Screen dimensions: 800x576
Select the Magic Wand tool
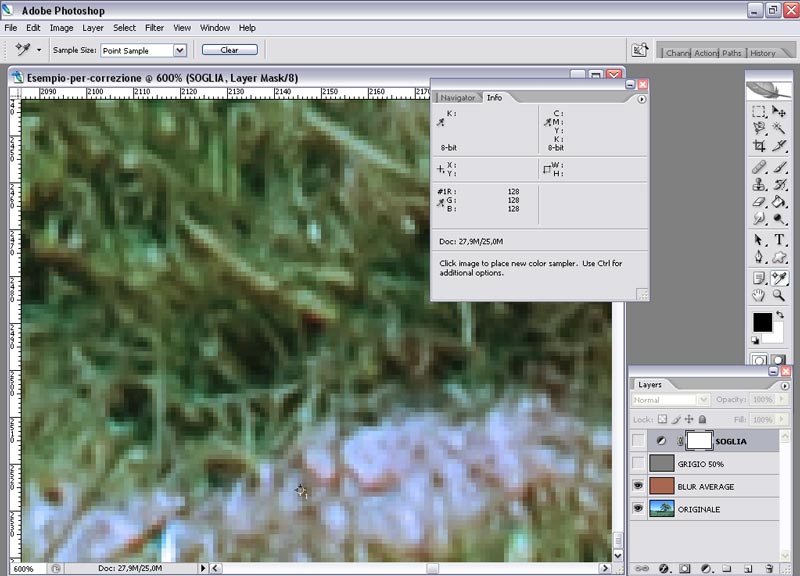pyautogui.click(x=779, y=129)
